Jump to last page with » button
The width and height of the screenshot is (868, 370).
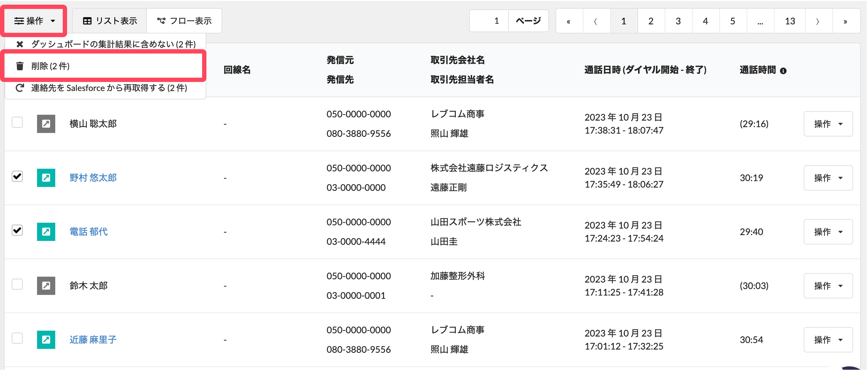[x=846, y=21]
